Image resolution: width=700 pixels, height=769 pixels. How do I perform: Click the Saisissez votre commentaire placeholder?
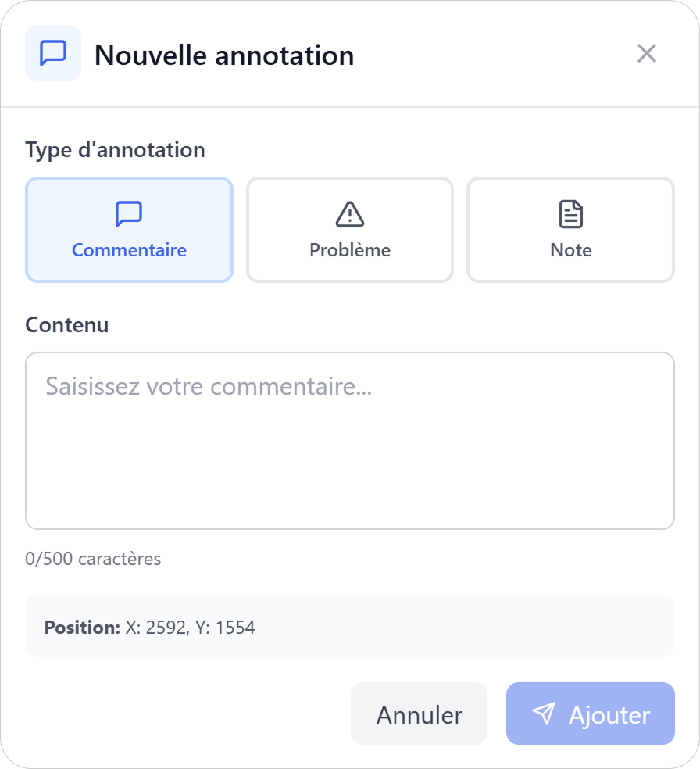(209, 386)
